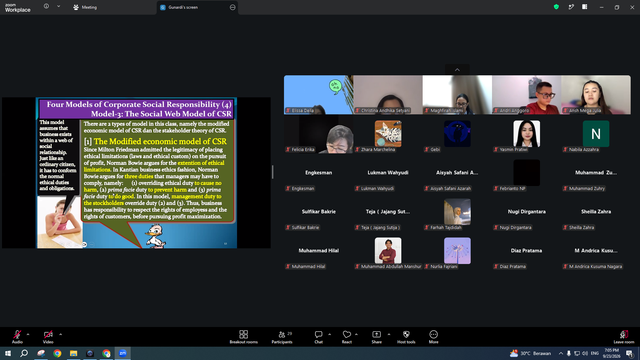Open the Windows Start menu

pos(8,353)
